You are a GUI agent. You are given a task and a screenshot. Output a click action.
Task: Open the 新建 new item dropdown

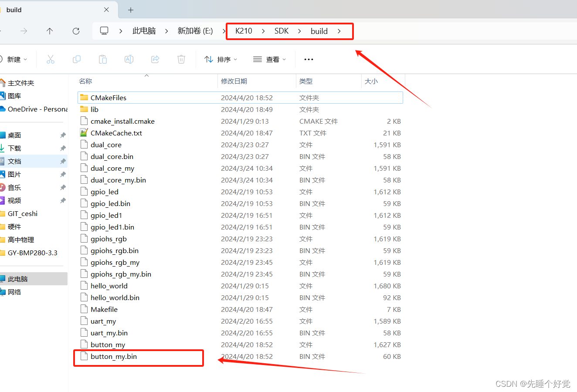14,59
